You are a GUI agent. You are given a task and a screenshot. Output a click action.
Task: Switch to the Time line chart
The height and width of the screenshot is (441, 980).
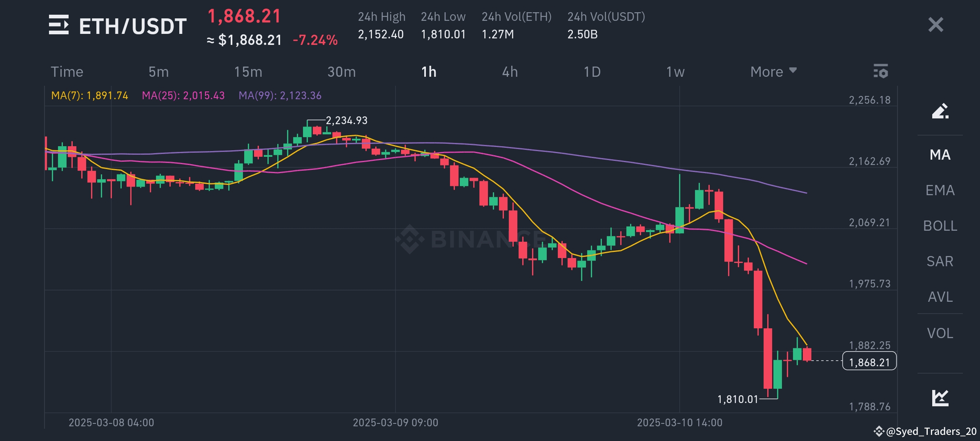pos(67,72)
